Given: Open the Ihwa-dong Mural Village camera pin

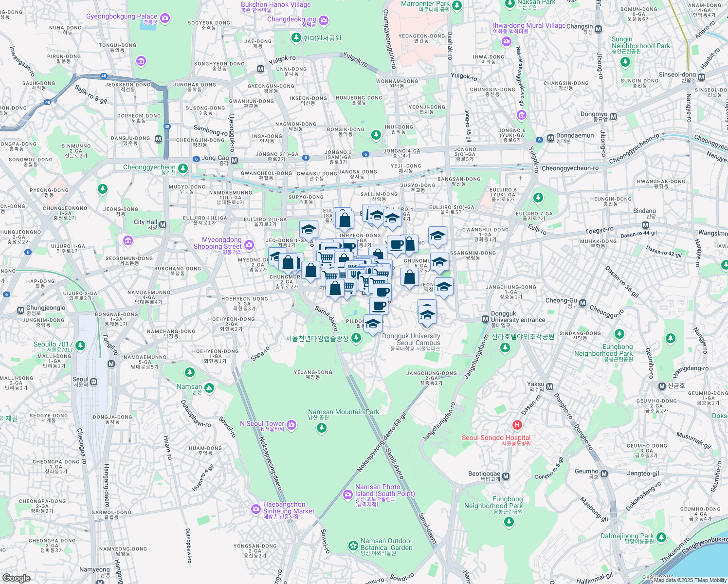Looking at the screenshot, I should (507, 41).
